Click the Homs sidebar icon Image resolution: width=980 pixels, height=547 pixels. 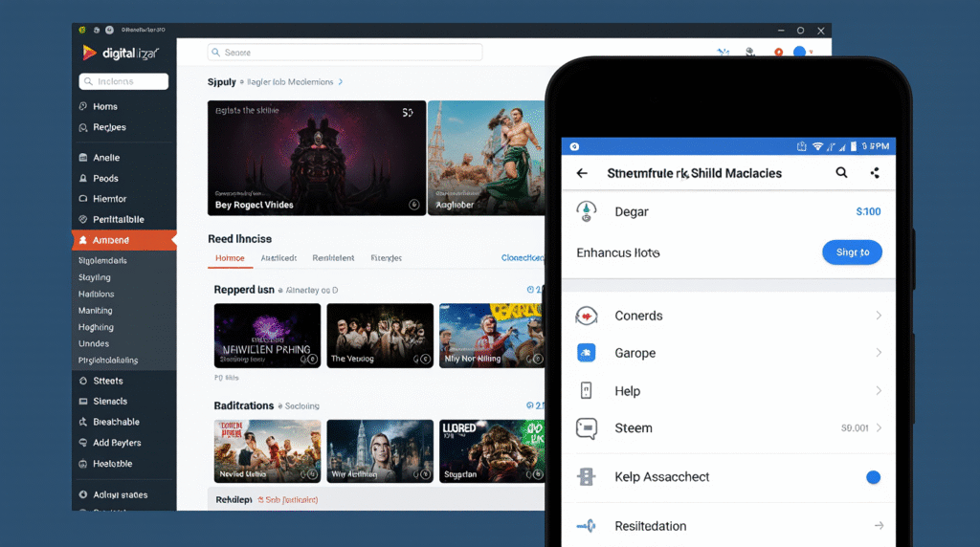pos(83,106)
